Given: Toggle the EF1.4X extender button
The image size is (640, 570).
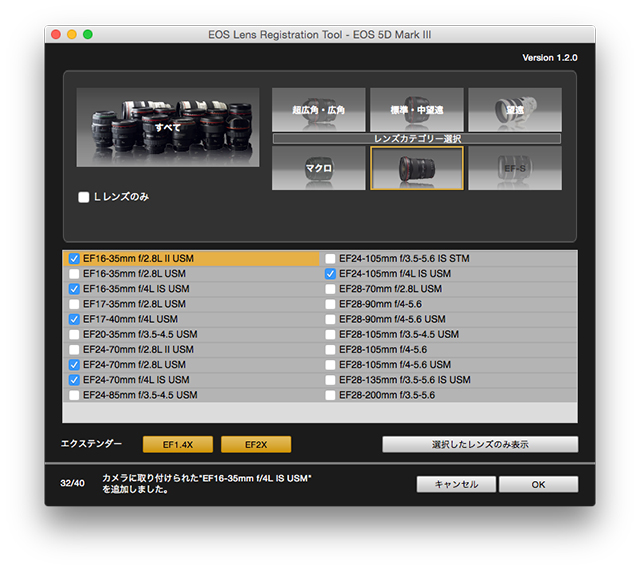Looking at the screenshot, I should [x=178, y=444].
